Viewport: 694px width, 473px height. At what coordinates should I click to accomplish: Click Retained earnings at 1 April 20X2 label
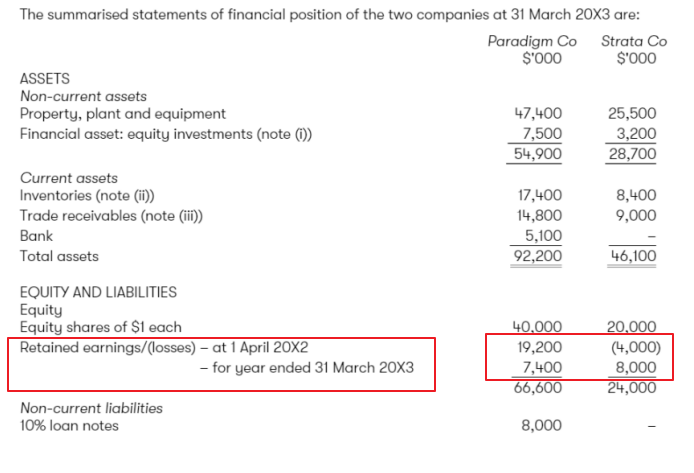164,348
